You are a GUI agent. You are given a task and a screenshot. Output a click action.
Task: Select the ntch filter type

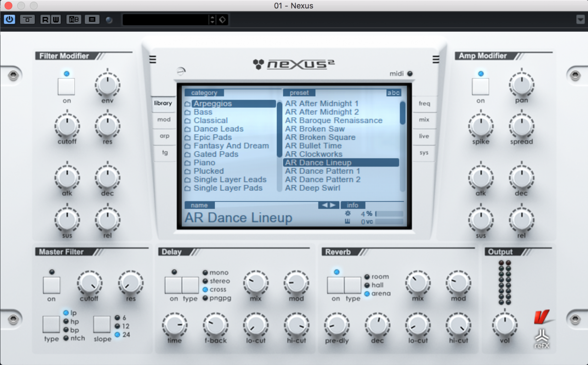click(74, 338)
